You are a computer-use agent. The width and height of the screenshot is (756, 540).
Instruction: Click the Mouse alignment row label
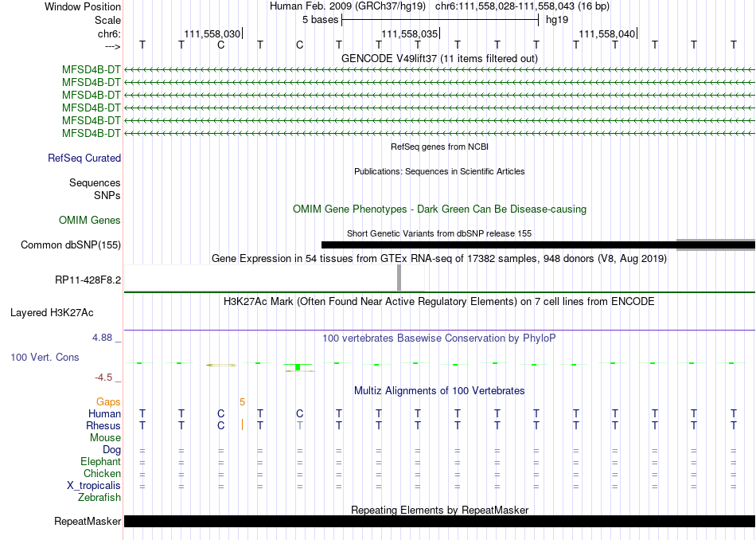click(105, 438)
